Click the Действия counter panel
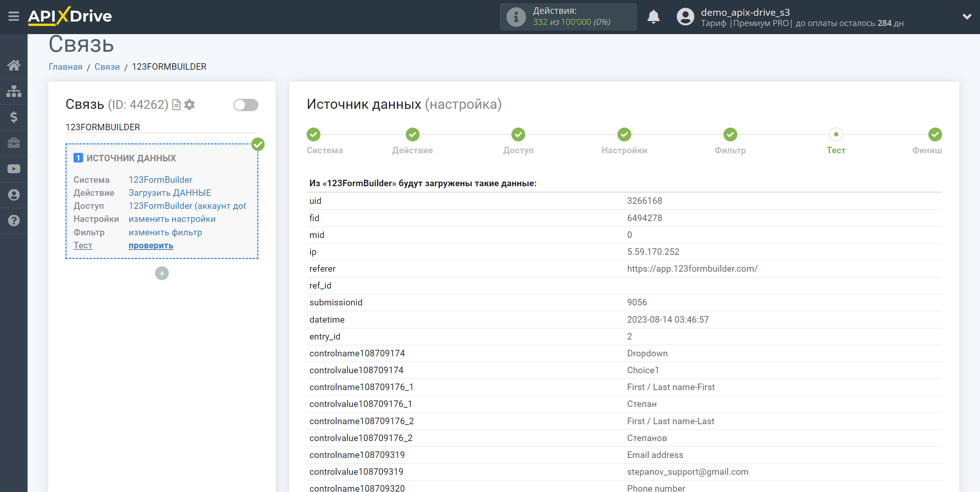Image resolution: width=980 pixels, height=492 pixels. tap(568, 17)
